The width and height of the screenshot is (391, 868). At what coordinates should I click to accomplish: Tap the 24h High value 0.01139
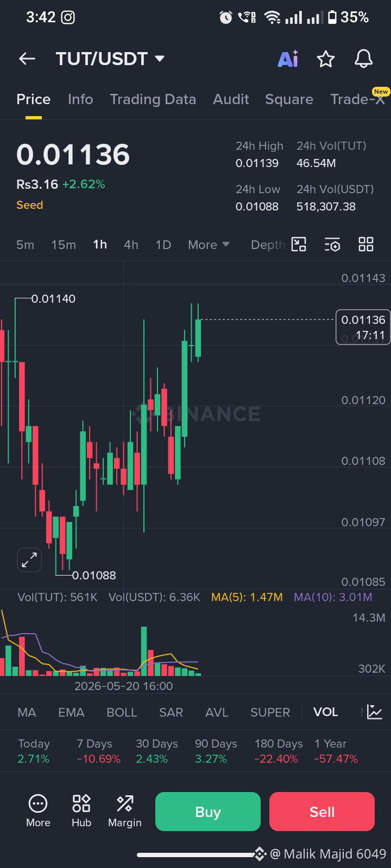(257, 163)
